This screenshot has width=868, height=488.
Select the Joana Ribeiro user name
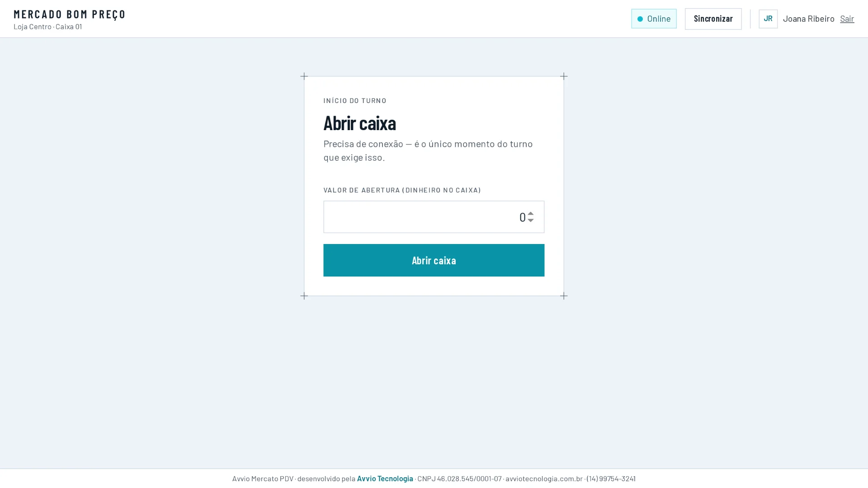tap(808, 19)
